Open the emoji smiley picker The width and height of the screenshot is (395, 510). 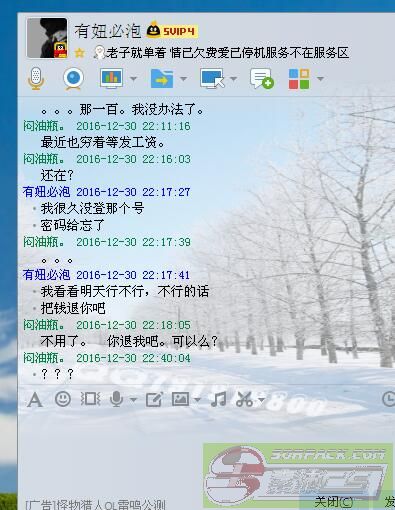63,399
